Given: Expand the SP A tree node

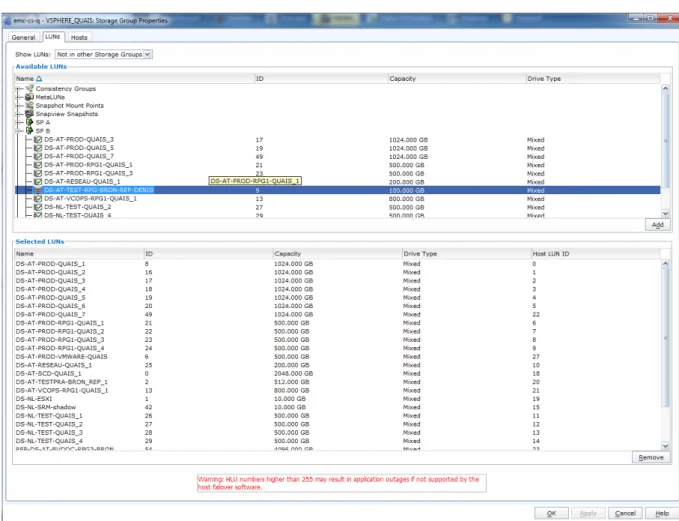Looking at the screenshot, I should [x=18, y=123].
